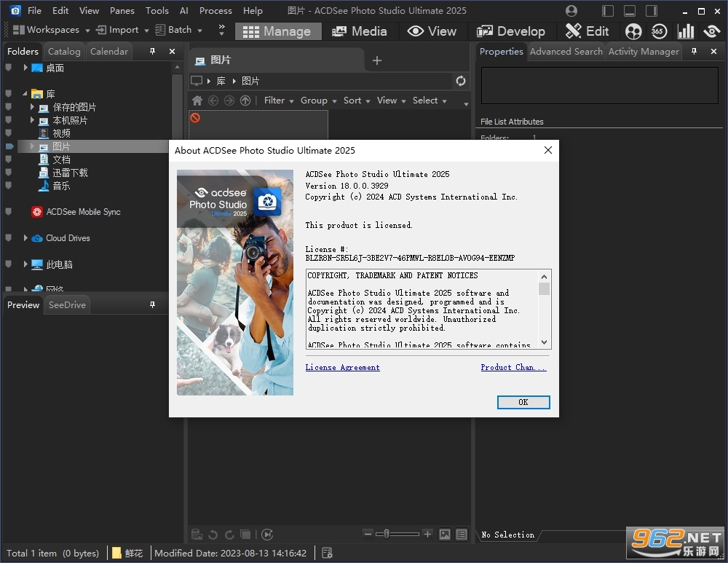Open the Sort dropdown

point(357,101)
